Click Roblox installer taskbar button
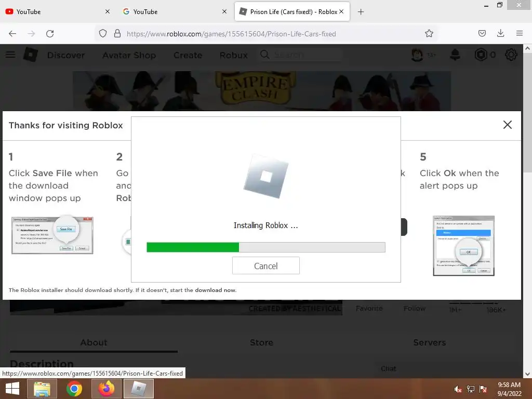This screenshot has height=399, width=532. click(138, 389)
